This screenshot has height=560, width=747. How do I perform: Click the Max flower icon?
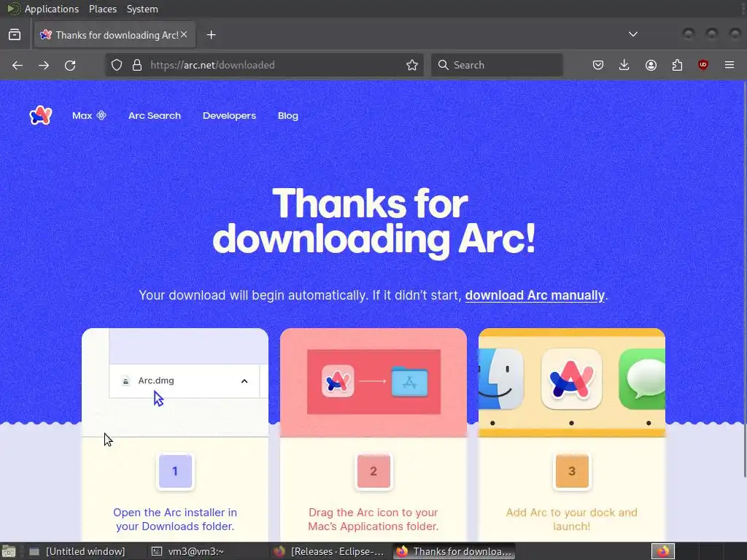[101, 115]
